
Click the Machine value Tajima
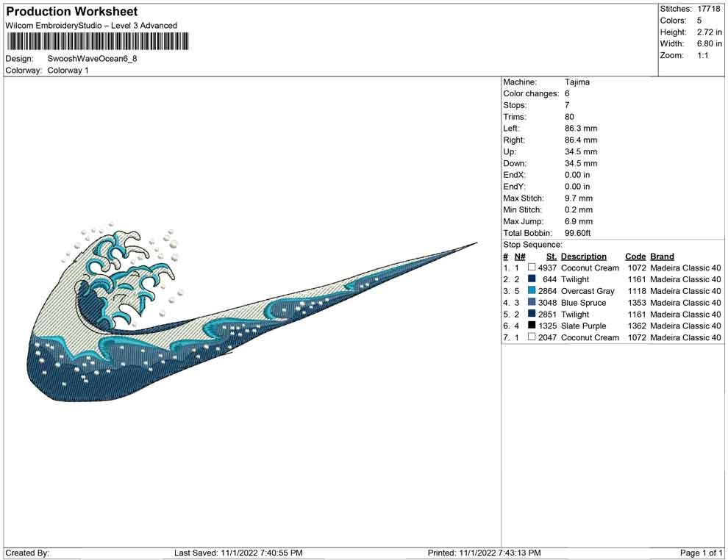tap(577, 82)
